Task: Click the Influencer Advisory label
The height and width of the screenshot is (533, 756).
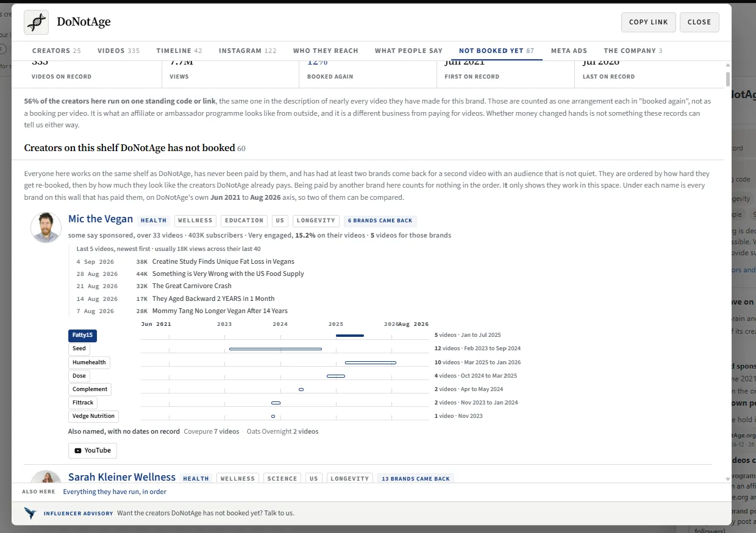Action: (x=78, y=514)
